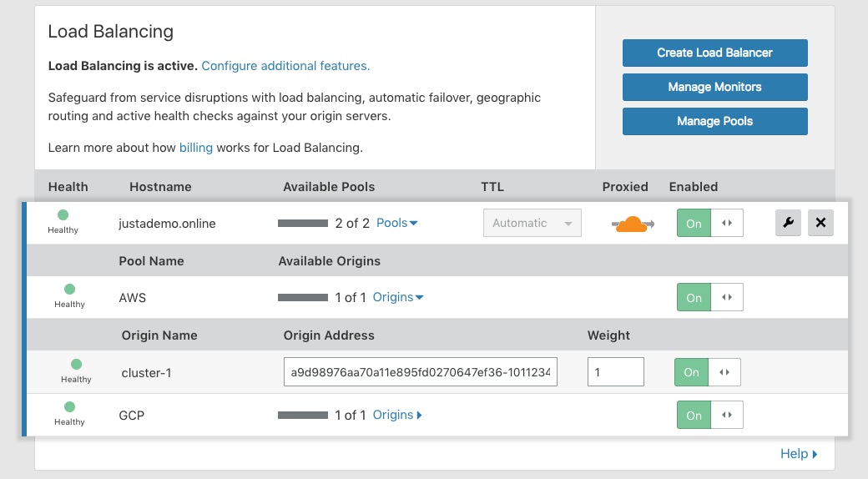The height and width of the screenshot is (479, 868).
Task: Click the Configure additional features link
Action: point(285,65)
